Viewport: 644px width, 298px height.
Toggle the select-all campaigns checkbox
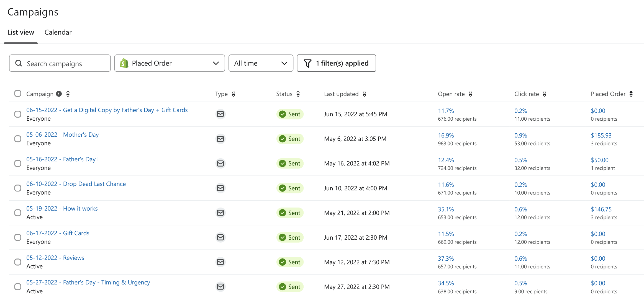(17, 94)
